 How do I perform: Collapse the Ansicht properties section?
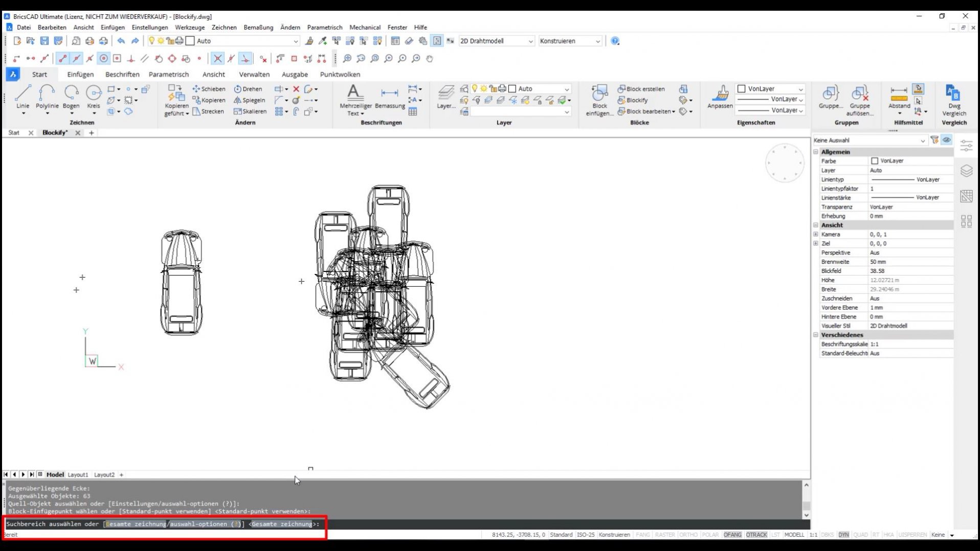(816, 225)
